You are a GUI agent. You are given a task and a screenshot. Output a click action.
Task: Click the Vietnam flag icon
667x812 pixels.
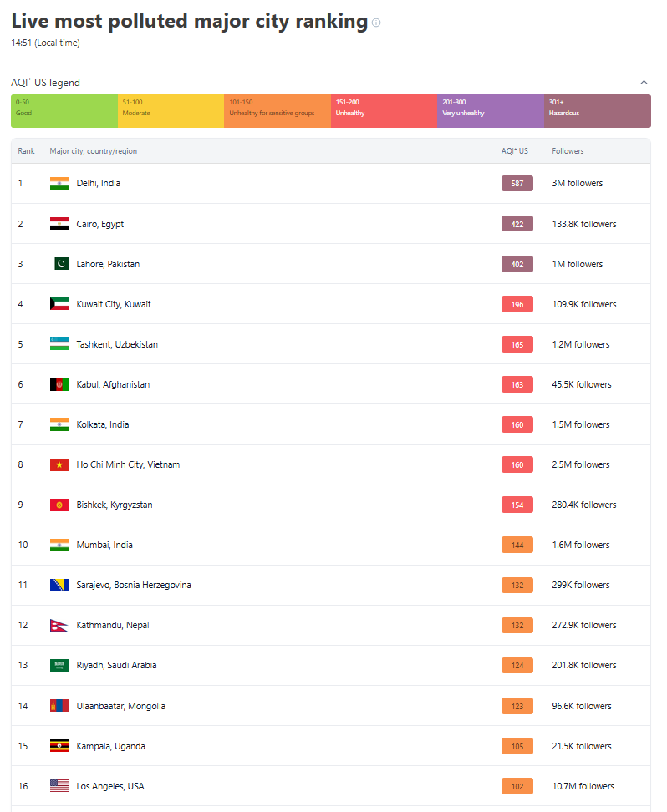[x=59, y=464]
